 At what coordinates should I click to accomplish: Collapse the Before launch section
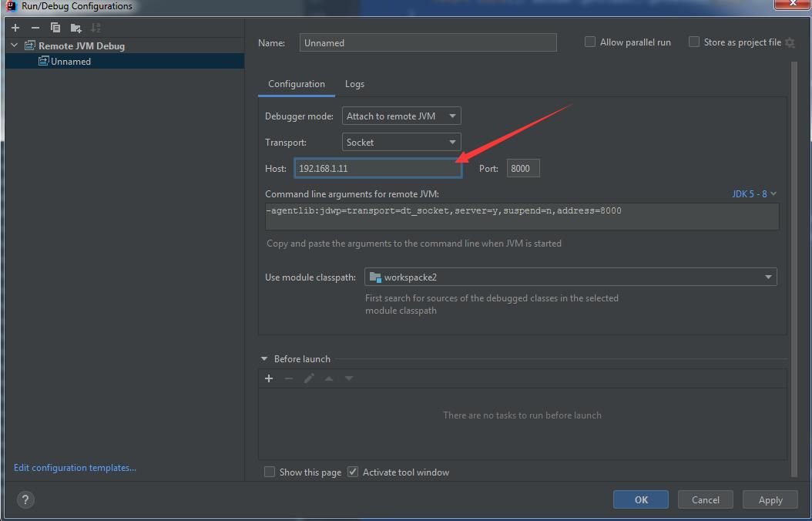264,359
